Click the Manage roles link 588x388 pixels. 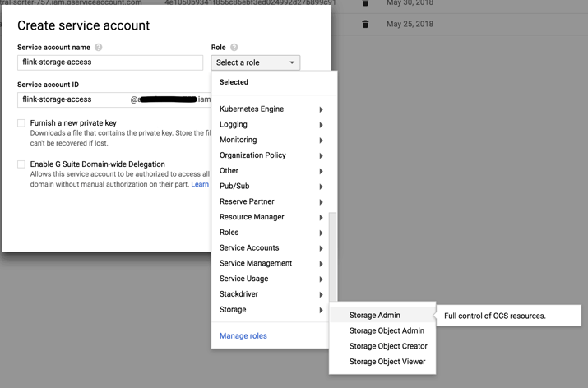tap(243, 336)
